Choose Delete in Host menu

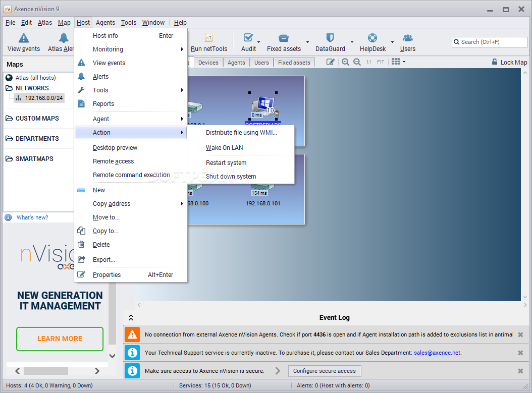(x=131, y=245)
